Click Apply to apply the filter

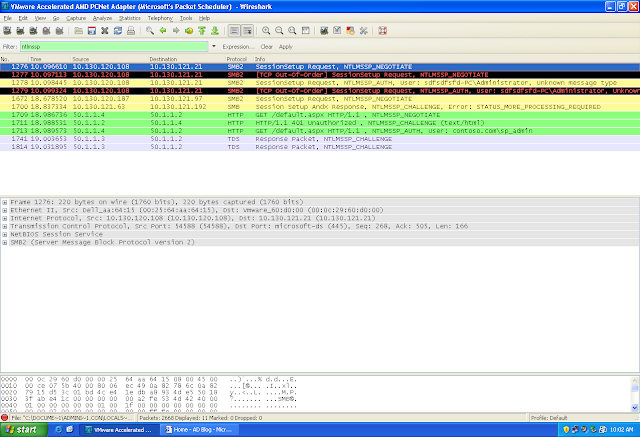[x=286, y=47]
